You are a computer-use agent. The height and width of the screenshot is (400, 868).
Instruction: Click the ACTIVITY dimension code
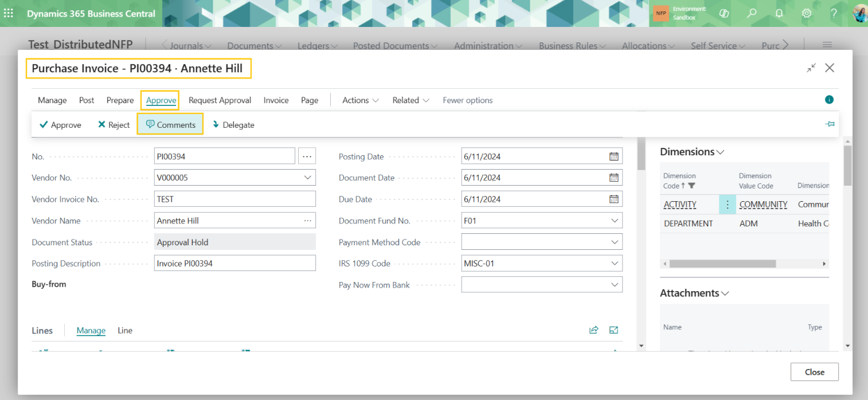point(680,205)
